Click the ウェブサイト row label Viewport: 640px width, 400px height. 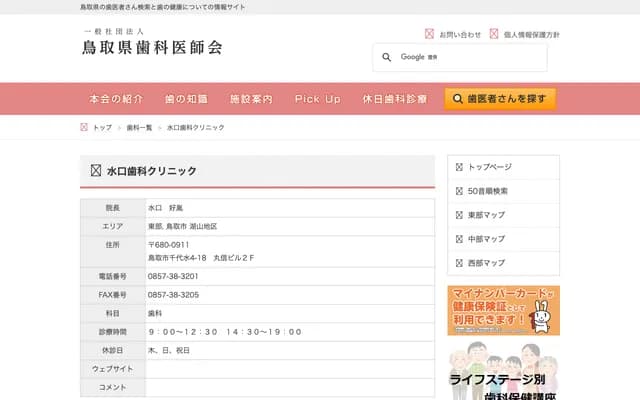113,369
